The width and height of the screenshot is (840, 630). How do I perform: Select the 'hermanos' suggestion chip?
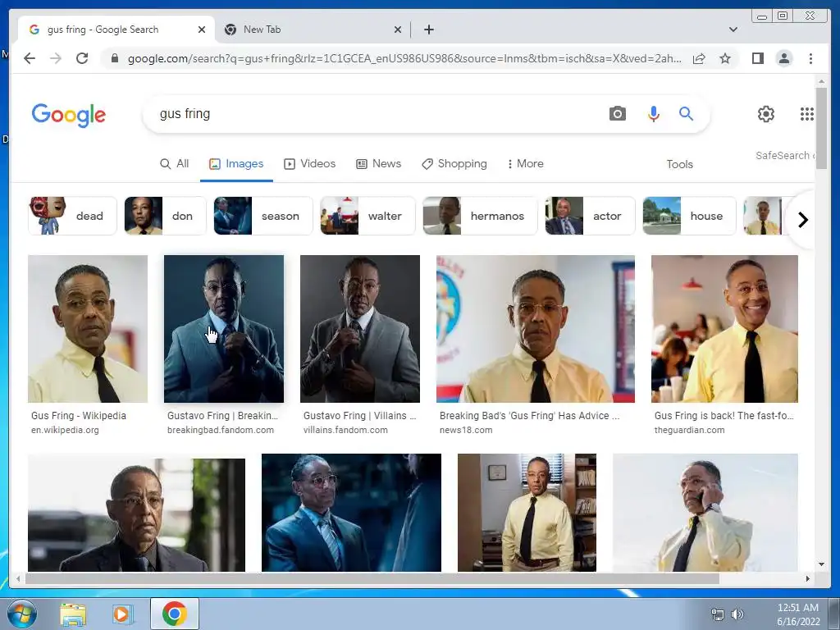(x=480, y=216)
